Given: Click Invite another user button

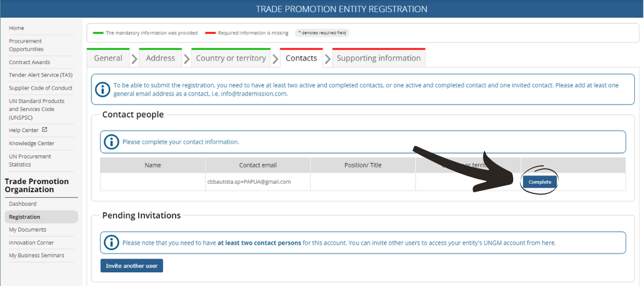Looking at the screenshot, I should click(x=132, y=266).
